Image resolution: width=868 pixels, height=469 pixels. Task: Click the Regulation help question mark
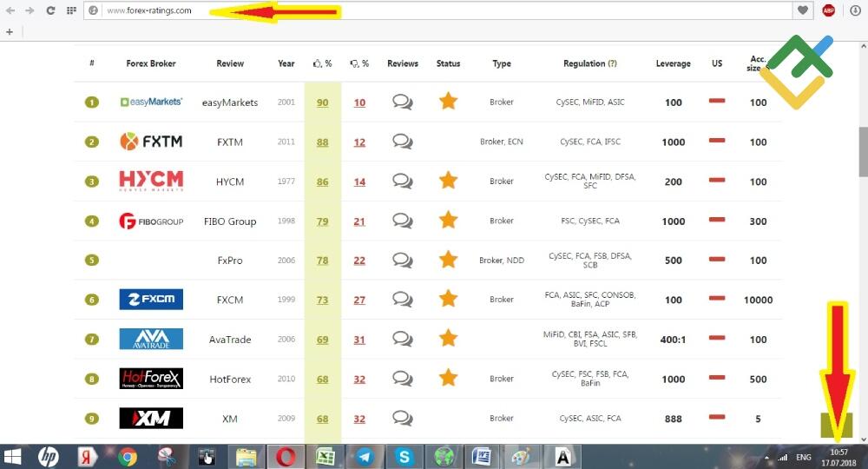point(612,63)
